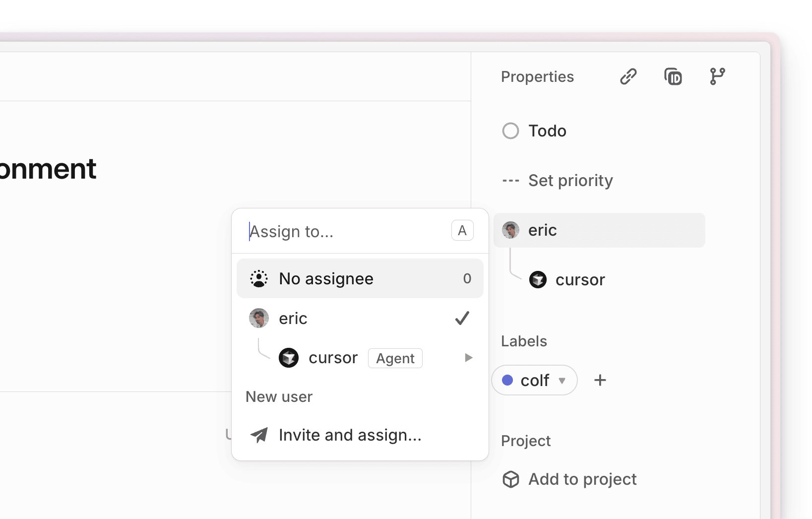Click the blue dot on the colf label
The width and height of the screenshot is (812, 519).
click(x=507, y=380)
